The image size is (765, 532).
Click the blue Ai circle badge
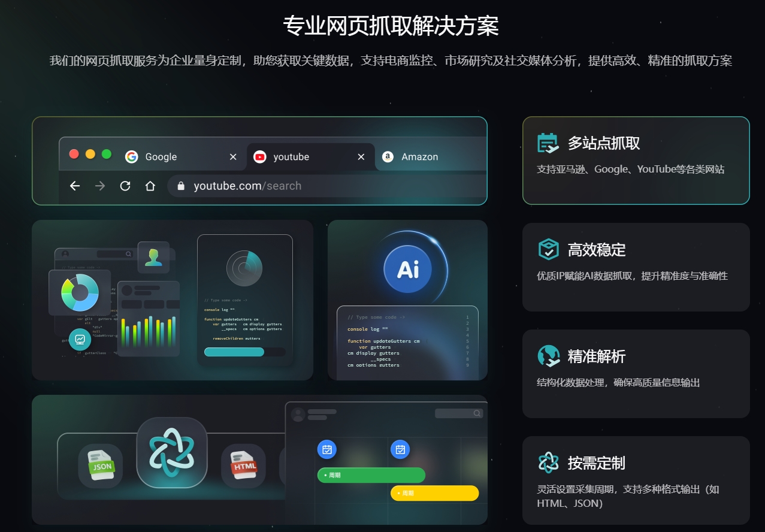[408, 270]
